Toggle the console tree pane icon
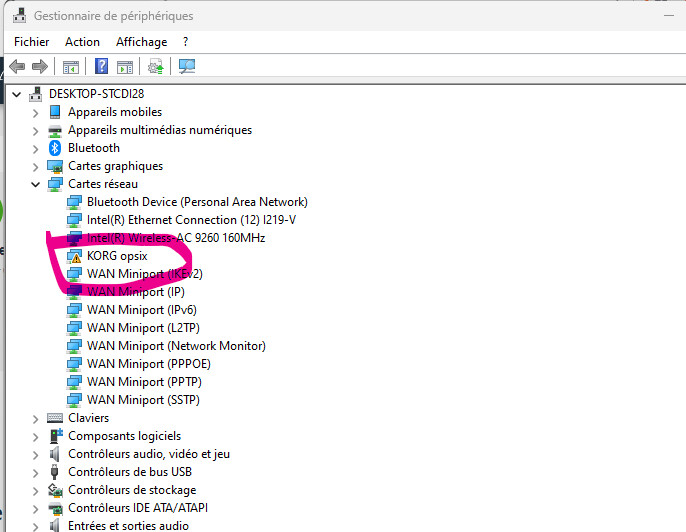 pyautogui.click(x=70, y=67)
